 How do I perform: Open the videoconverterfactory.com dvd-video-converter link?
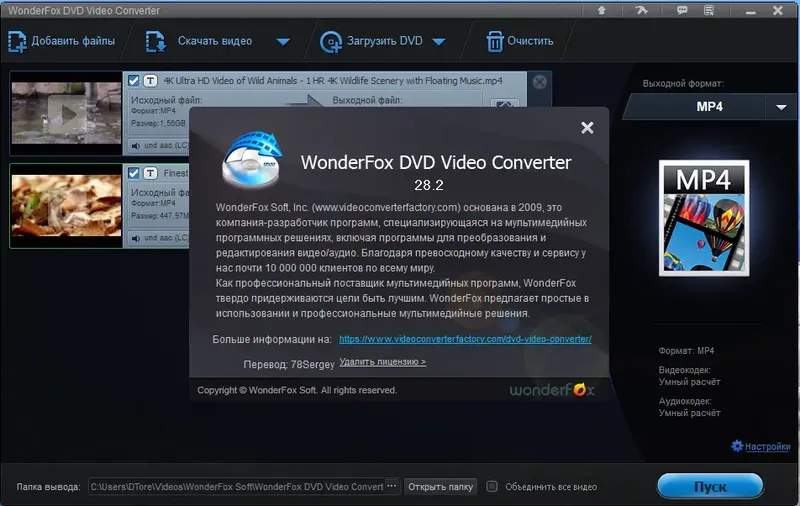[x=465, y=339]
